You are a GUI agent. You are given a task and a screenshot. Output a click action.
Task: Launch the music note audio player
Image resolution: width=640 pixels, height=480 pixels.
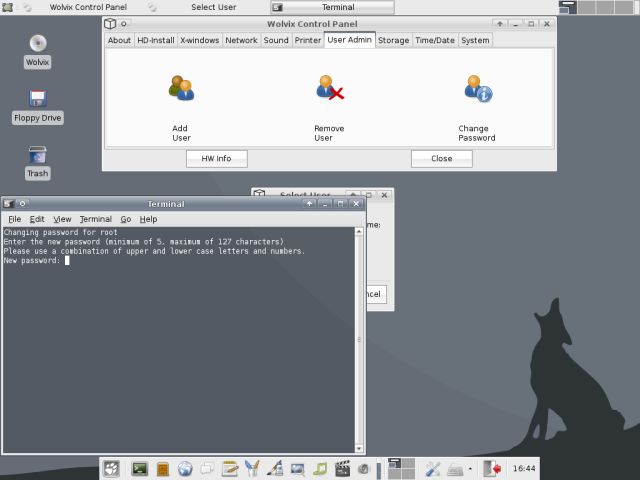pos(320,469)
